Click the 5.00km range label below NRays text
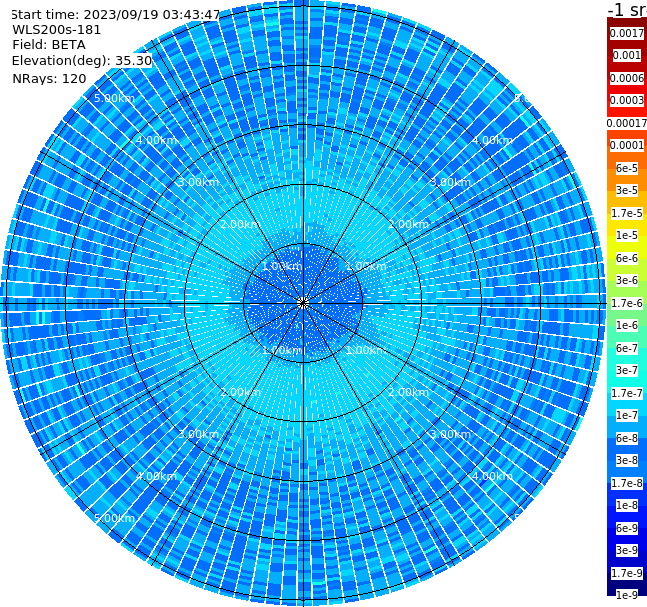This screenshot has height=607, width=647. pyautogui.click(x=114, y=98)
